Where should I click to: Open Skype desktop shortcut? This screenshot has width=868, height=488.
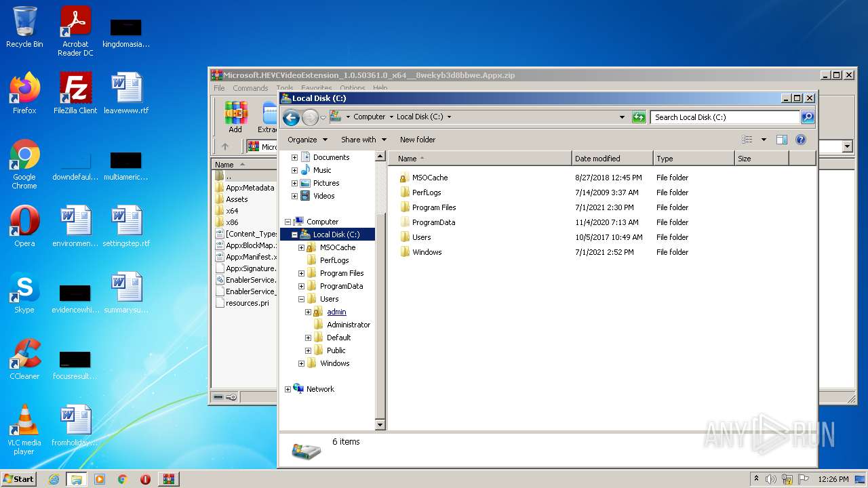pos(24,292)
